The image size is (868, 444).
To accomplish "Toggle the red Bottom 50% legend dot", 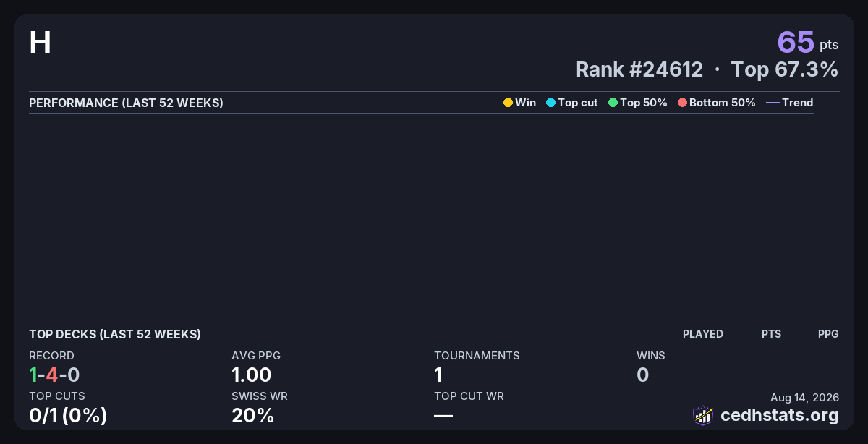I will tap(682, 103).
